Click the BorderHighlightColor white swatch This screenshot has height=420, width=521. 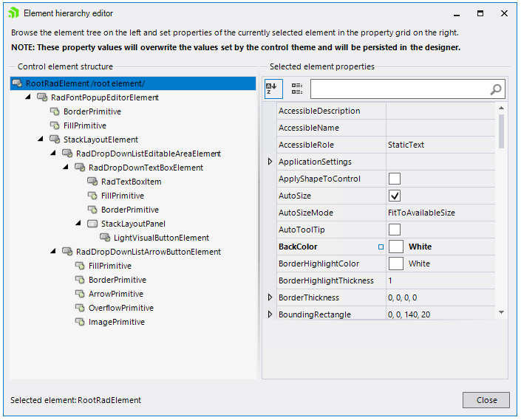[395, 264]
